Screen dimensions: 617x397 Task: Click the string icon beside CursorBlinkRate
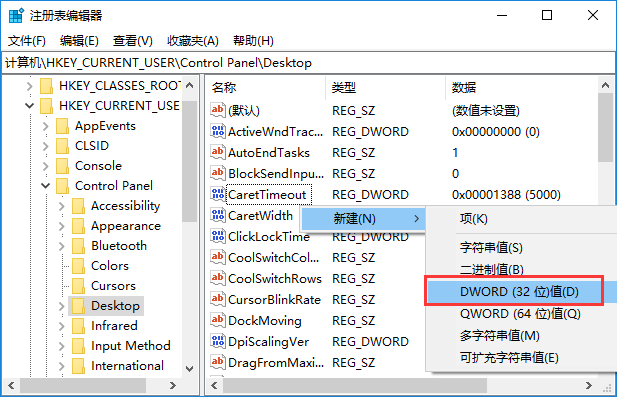(218, 299)
